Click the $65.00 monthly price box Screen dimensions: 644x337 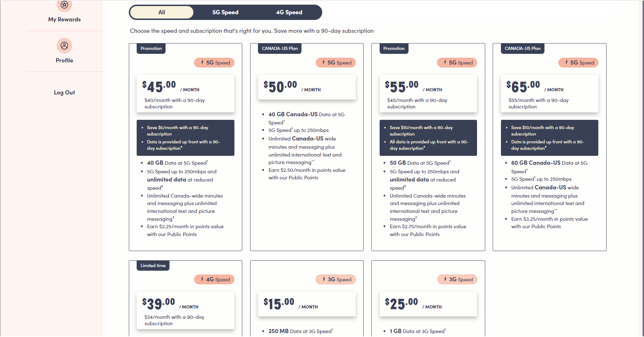549,93
